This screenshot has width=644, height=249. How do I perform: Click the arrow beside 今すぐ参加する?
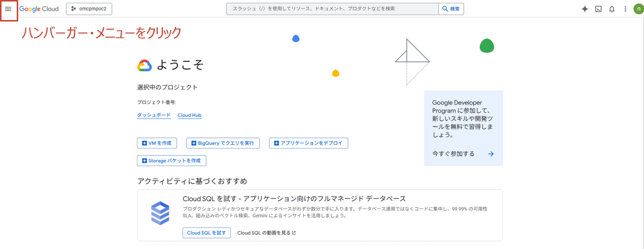coord(491,154)
